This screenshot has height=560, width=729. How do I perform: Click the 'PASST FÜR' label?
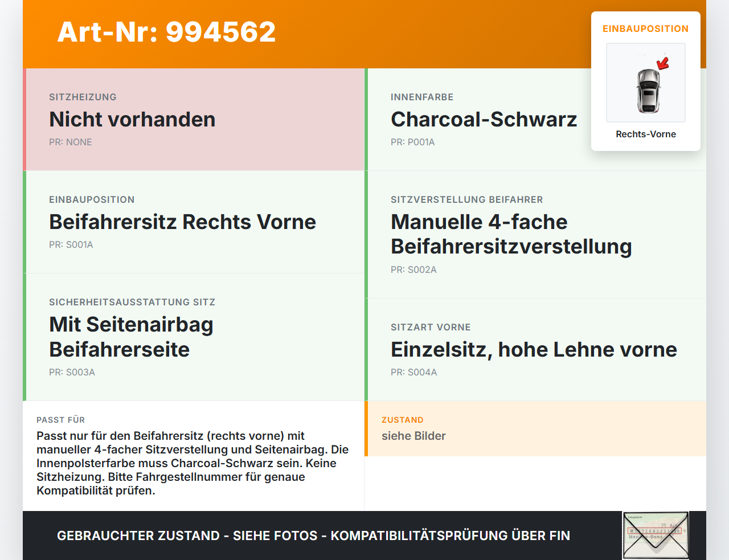pos(60,420)
